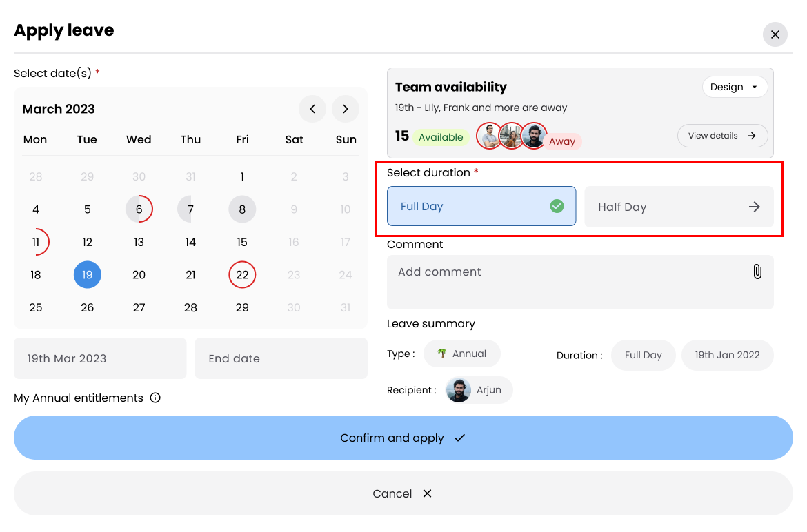The image size is (807, 532).
Task: Click the Team availability heading
Action: click(x=450, y=87)
